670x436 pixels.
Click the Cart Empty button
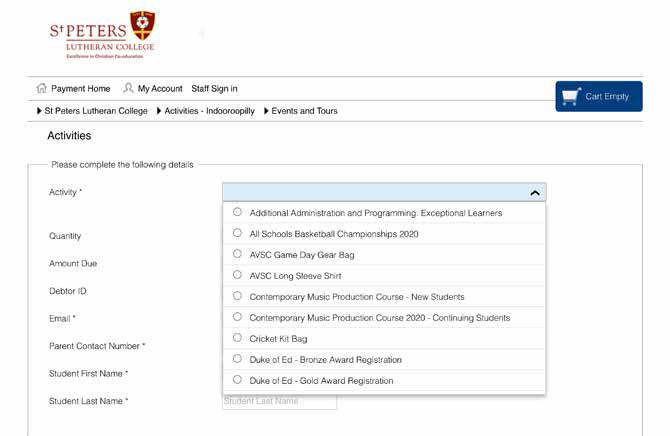point(599,97)
